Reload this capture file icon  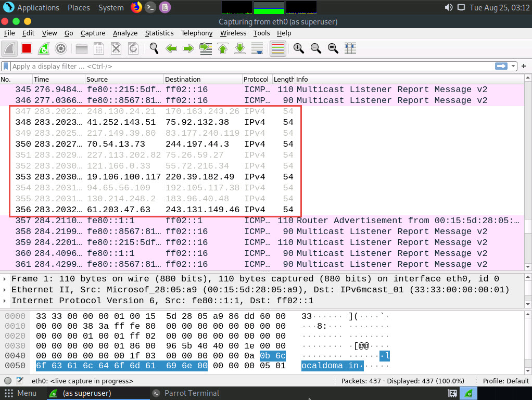click(133, 49)
